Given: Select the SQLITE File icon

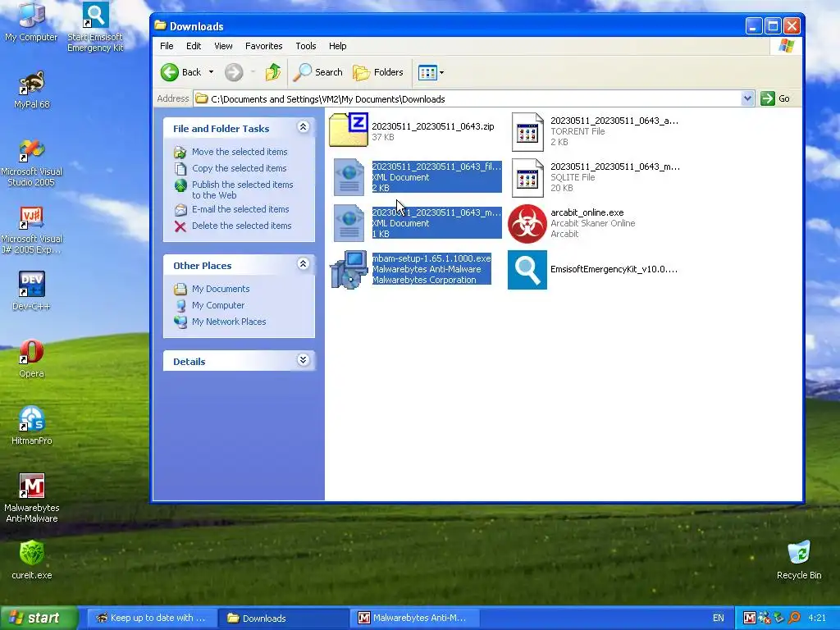Looking at the screenshot, I should pos(527,178).
